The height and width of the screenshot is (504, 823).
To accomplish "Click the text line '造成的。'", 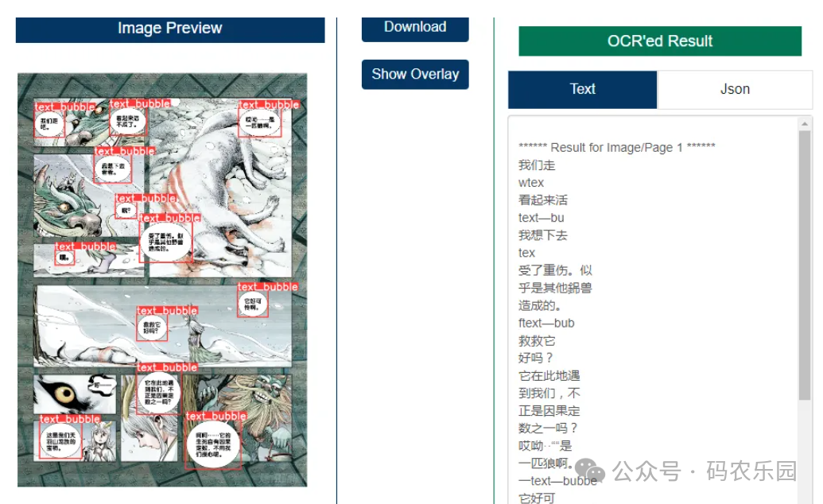I will pos(540,305).
